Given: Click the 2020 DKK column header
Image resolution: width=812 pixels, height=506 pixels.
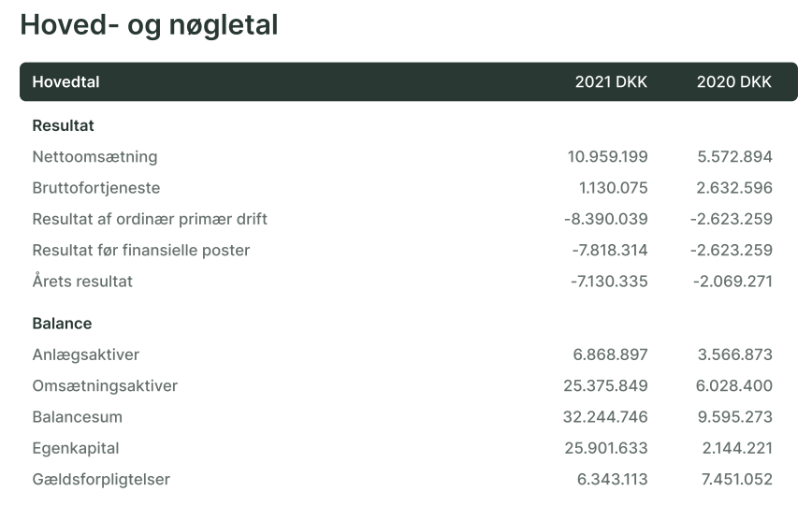Looking at the screenshot, I should pos(733,81).
